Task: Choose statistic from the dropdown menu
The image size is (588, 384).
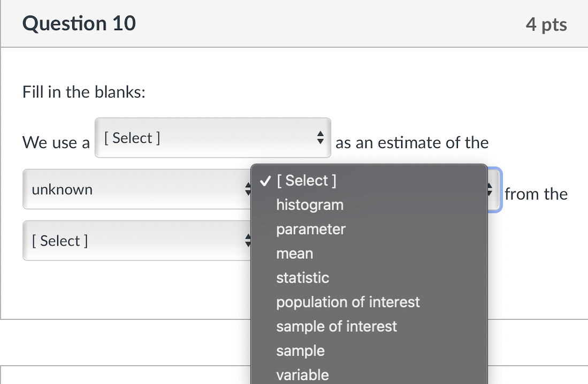Action: click(x=302, y=278)
